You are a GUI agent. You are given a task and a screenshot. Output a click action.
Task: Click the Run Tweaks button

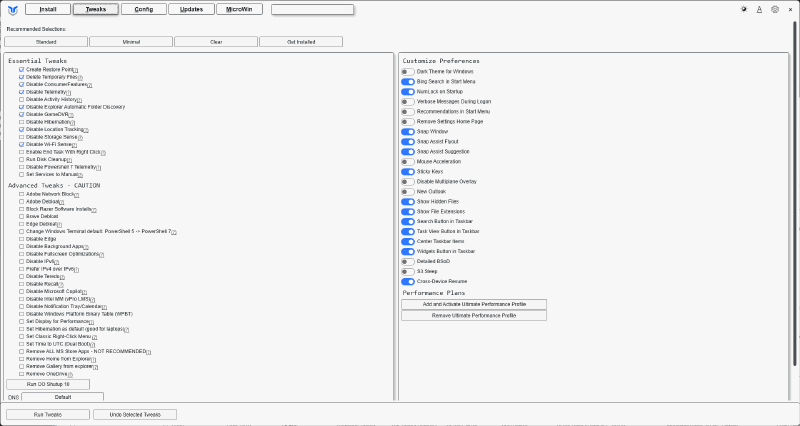(48, 415)
